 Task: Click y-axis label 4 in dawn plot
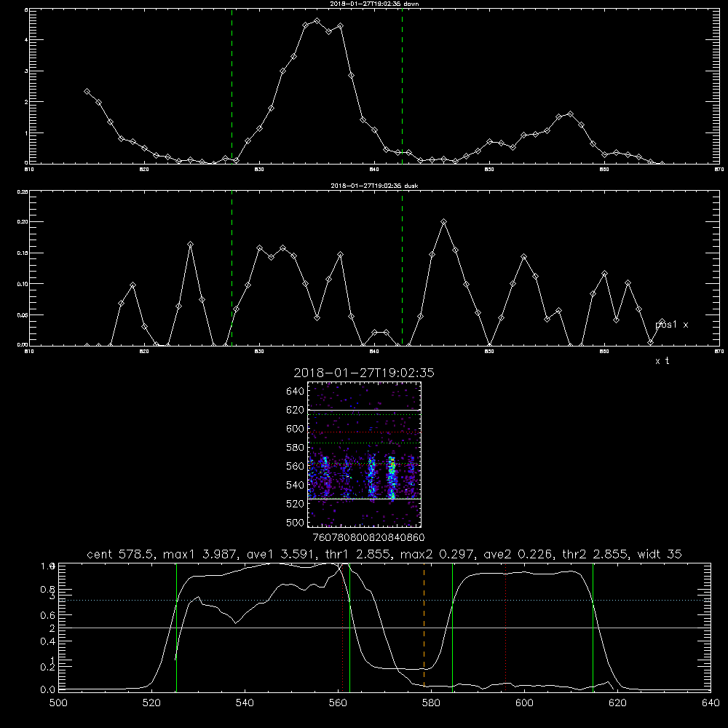26,39
